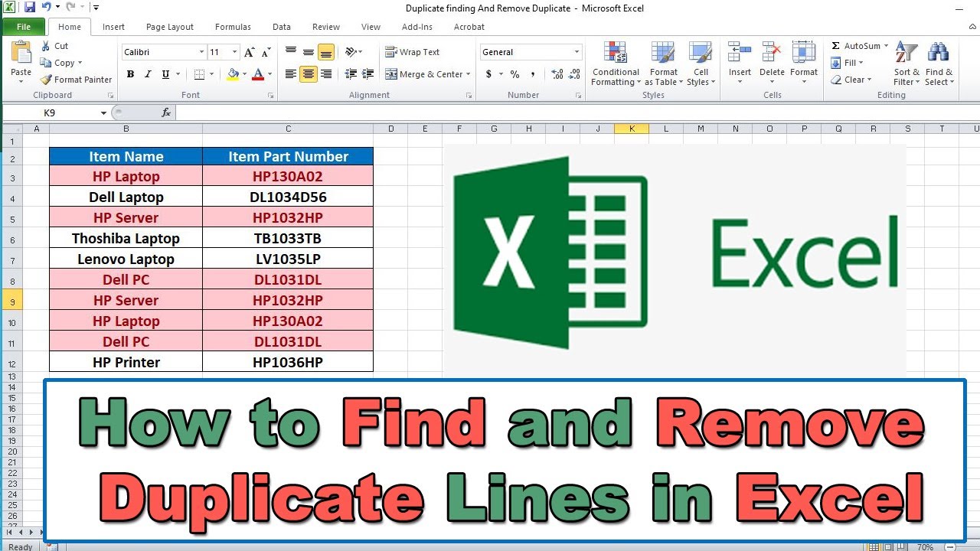This screenshot has height=551, width=980.
Task: Expand the font name dropdown
Action: [x=202, y=52]
